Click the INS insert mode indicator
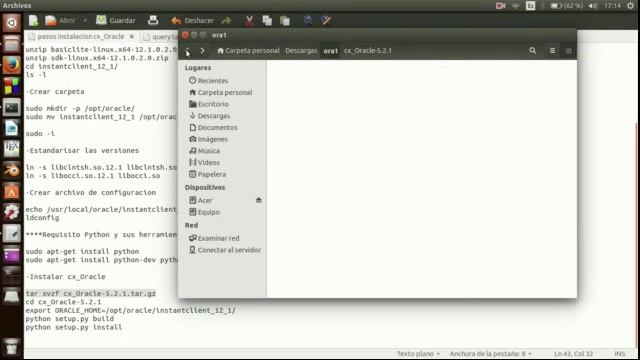 [620, 353]
